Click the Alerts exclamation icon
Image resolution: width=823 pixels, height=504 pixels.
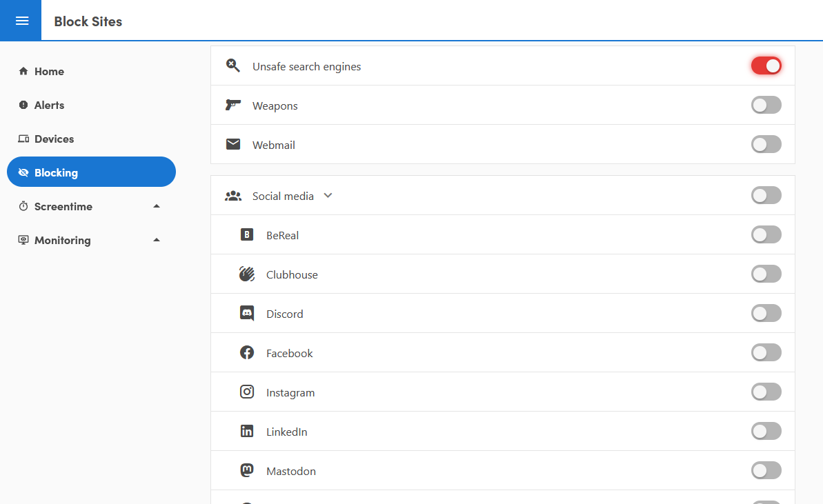pos(23,105)
